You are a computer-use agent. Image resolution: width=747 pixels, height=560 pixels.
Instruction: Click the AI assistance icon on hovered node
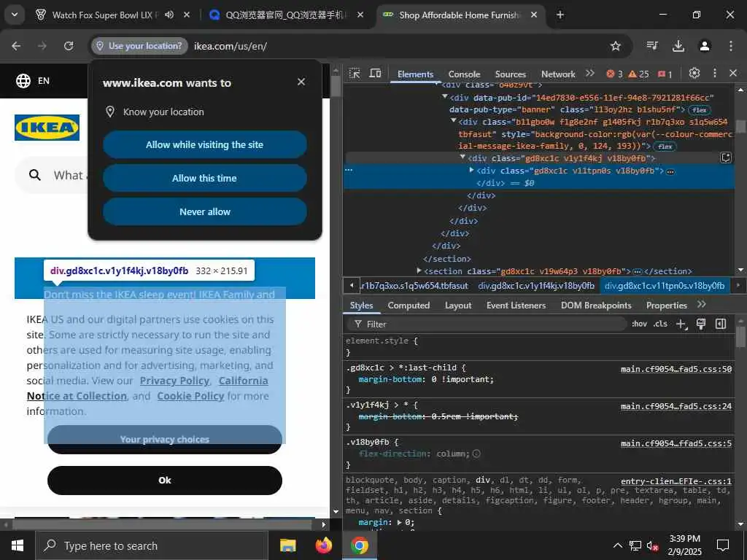tap(726, 157)
